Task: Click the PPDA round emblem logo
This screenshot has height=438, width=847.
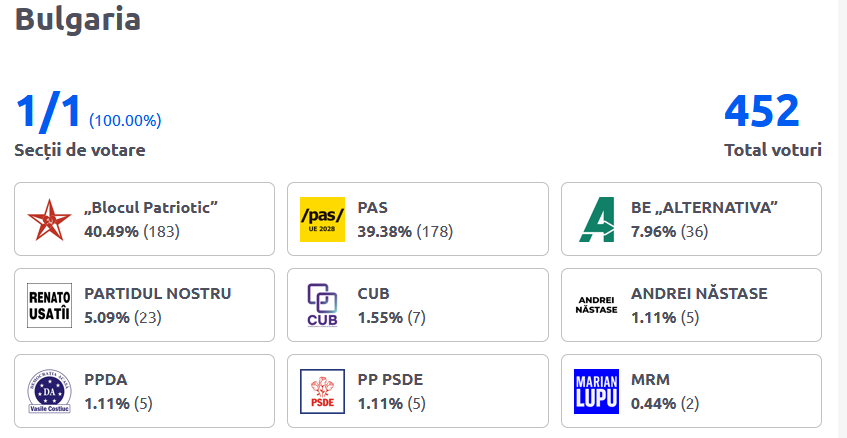Action: [49, 391]
